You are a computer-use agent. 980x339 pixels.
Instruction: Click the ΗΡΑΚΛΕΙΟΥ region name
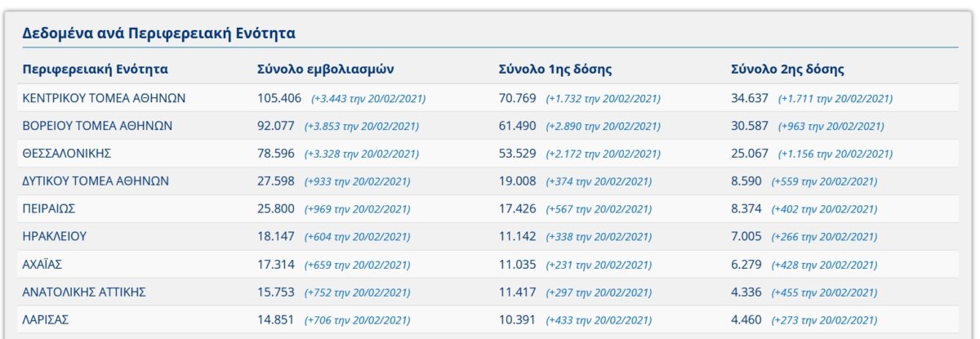55,237
